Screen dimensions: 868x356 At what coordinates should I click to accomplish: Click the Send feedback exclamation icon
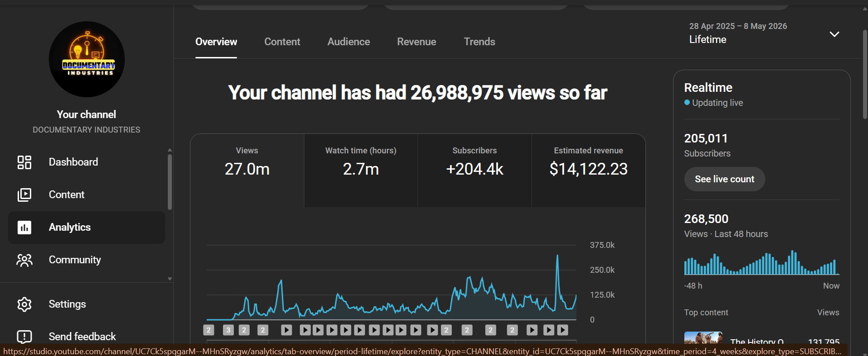click(24, 337)
